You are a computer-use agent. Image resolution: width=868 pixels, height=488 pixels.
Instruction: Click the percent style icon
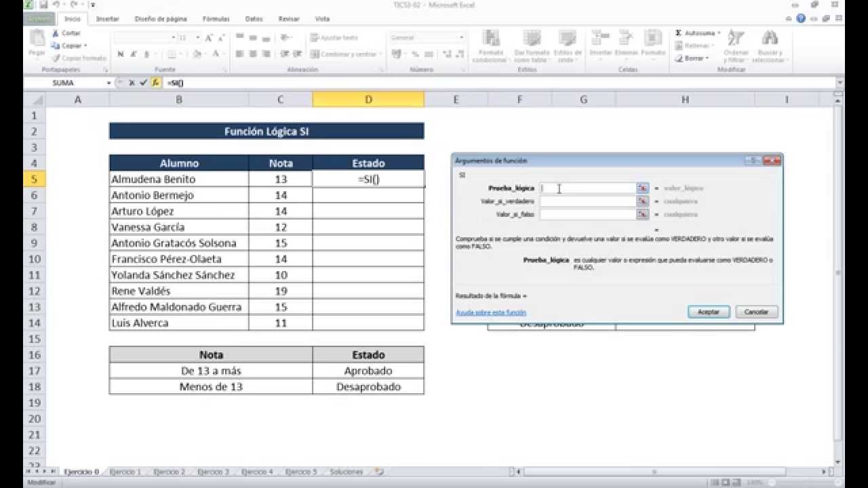[x=415, y=54]
